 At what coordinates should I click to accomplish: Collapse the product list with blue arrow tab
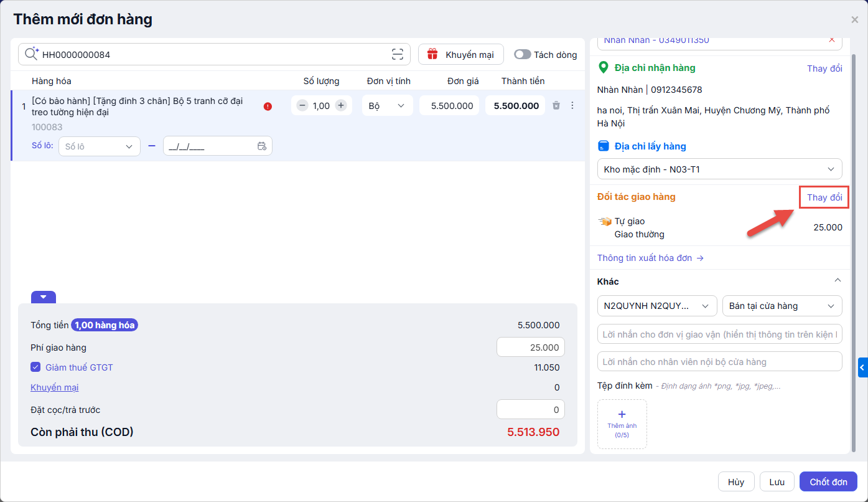44,297
